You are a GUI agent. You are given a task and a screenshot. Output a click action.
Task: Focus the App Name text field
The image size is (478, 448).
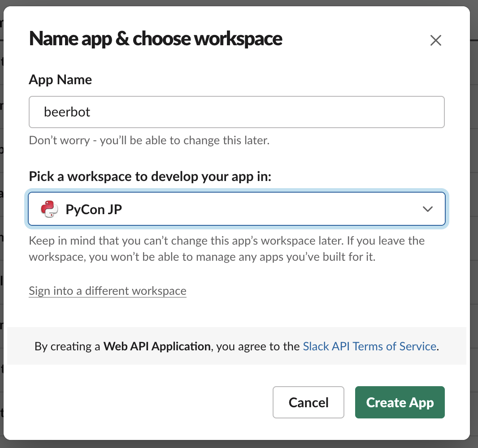pos(237,112)
